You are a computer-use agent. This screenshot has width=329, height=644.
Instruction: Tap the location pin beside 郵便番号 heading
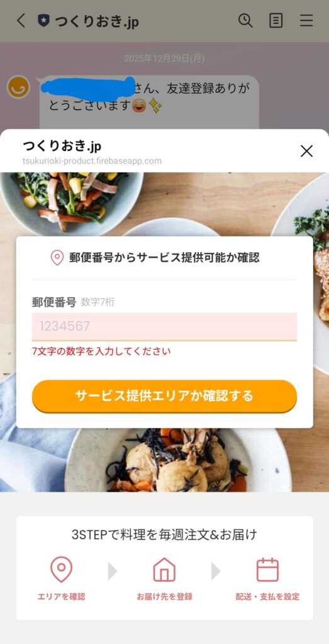(x=57, y=258)
